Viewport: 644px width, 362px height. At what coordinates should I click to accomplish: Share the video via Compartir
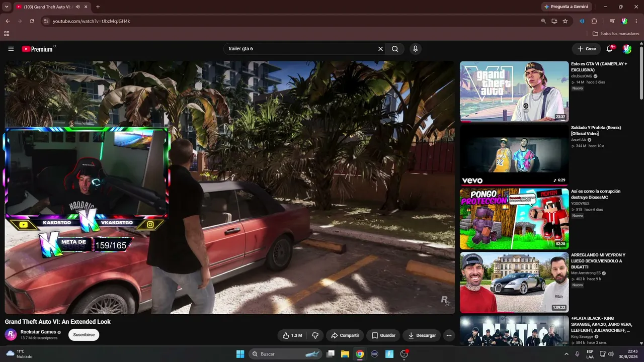coord(345,335)
